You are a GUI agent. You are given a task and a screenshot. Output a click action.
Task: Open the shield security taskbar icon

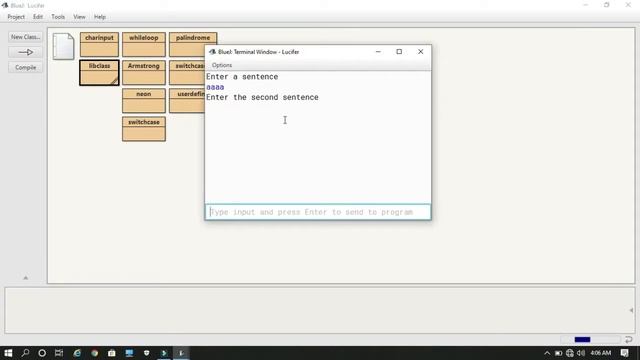pos(146,353)
